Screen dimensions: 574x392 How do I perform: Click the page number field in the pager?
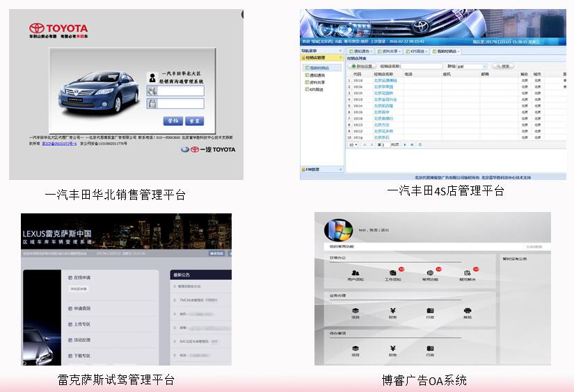pyautogui.click(x=386, y=145)
